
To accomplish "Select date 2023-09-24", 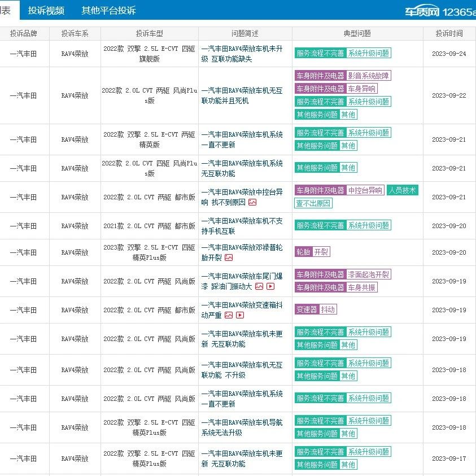I will point(449,54).
